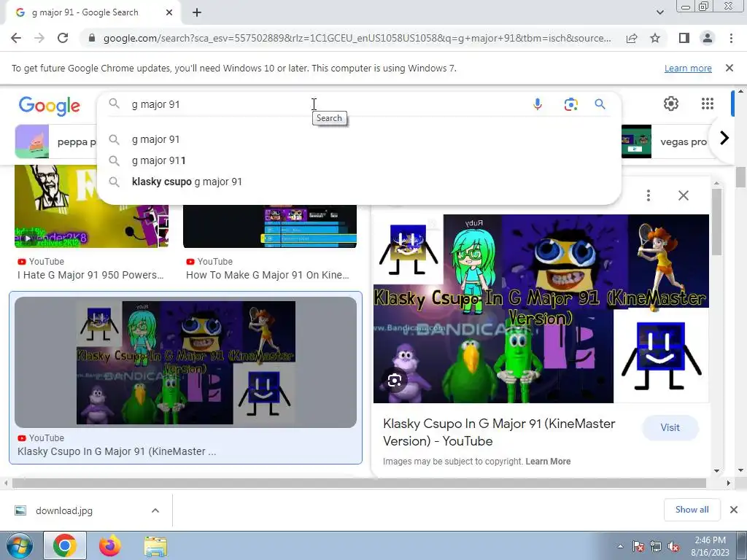Viewport: 747px width, 560px height.
Task: Show hidden tray icons arrow
Action: click(x=620, y=546)
